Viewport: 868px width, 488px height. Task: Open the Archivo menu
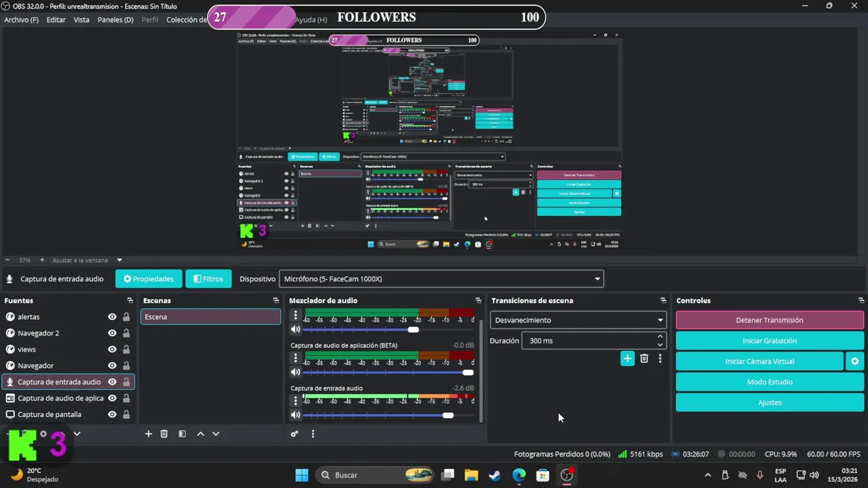[21, 20]
